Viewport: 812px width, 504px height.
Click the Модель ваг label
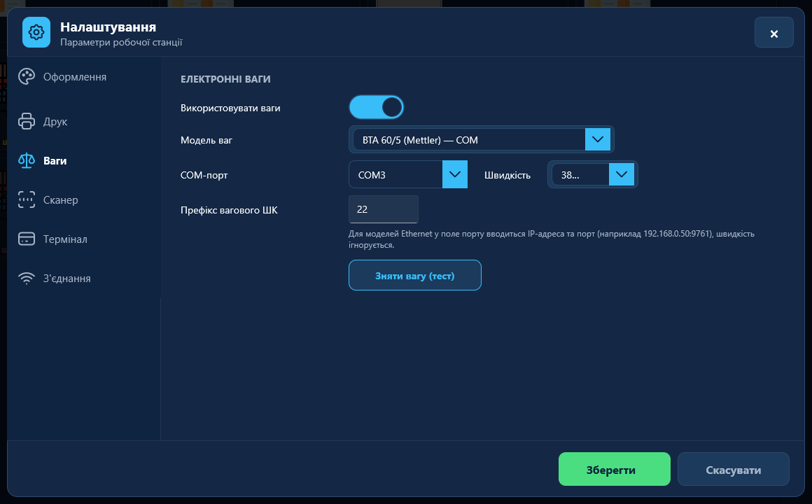pyautogui.click(x=206, y=140)
